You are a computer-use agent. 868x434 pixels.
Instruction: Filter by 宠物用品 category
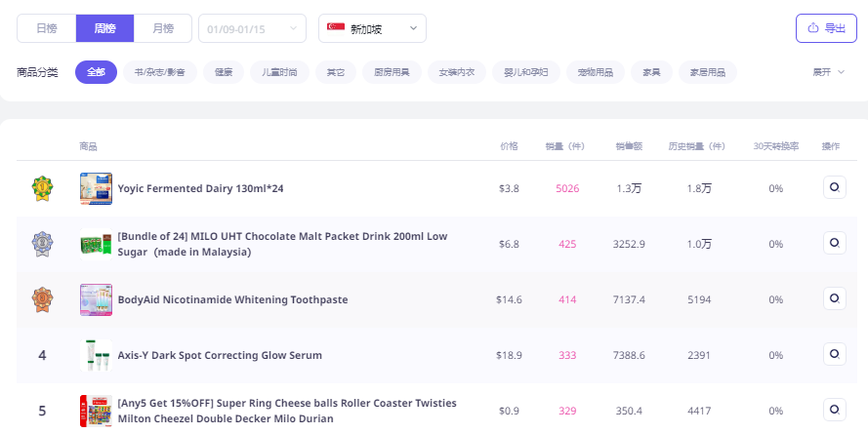pyautogui.click(x=595, y=72)
